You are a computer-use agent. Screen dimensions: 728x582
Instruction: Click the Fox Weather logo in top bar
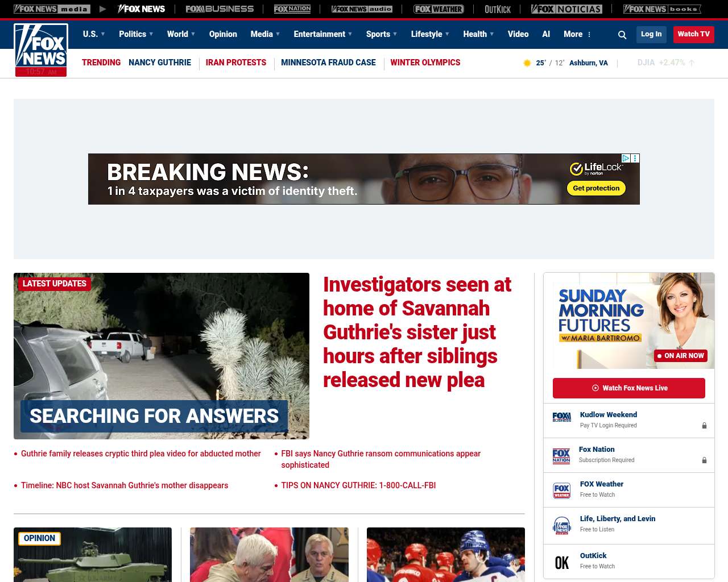tap(439, 9)
